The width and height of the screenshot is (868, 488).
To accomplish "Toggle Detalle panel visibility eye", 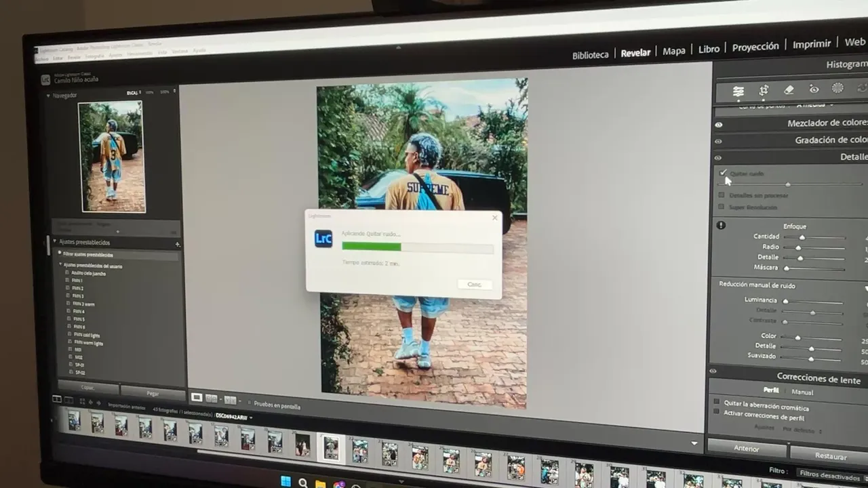I will point(718,158).
